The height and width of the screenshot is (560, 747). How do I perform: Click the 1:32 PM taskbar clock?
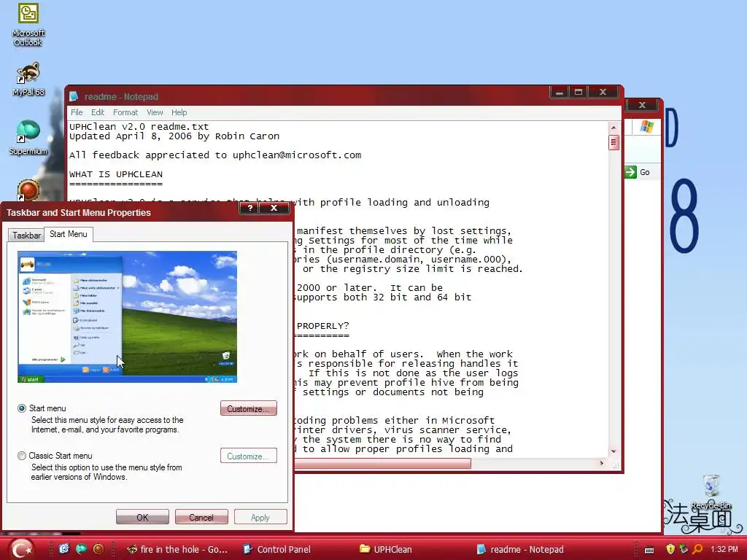(x=724, y=549)
